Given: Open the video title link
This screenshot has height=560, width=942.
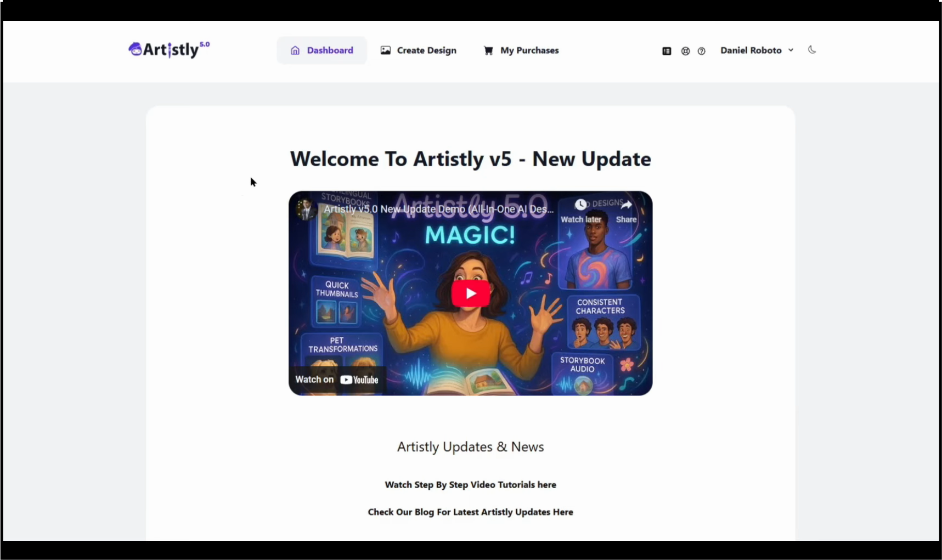Looking at the screenshot, I should tap(438, 209).
